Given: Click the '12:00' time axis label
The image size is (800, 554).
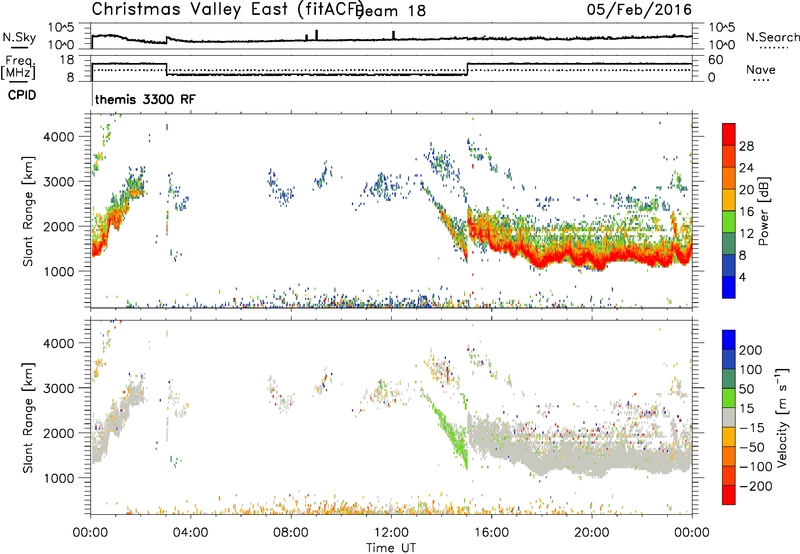Looking at the screenshot, I should point(391,533).
